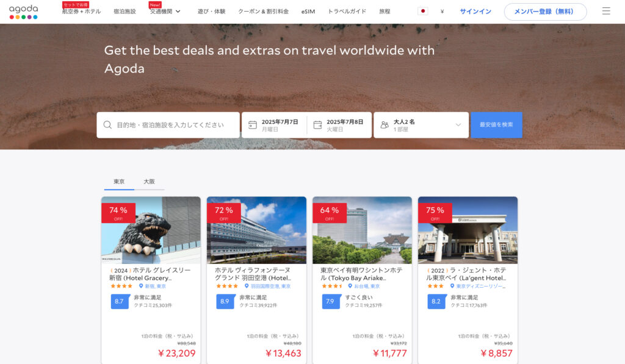This screenshot has width=625, height=364.
Task: Click the review count クチコミ17,763件
Action: click(469, 305)
